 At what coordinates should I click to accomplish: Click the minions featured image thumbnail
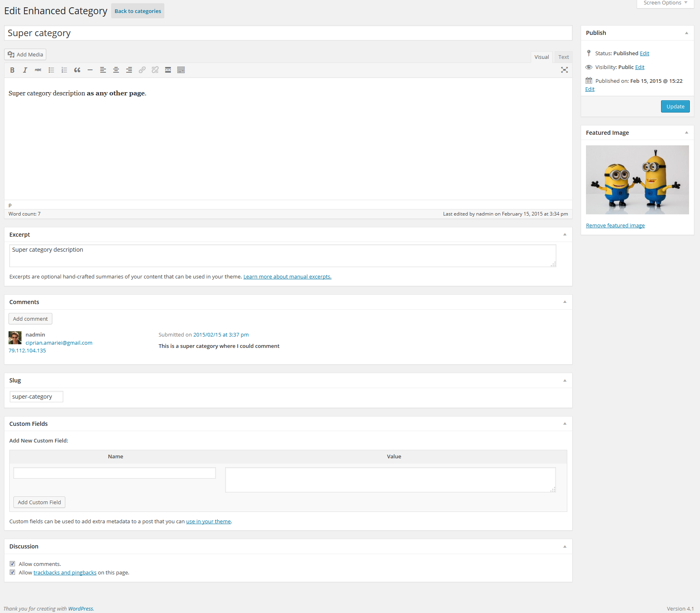(x=637, y=180)
